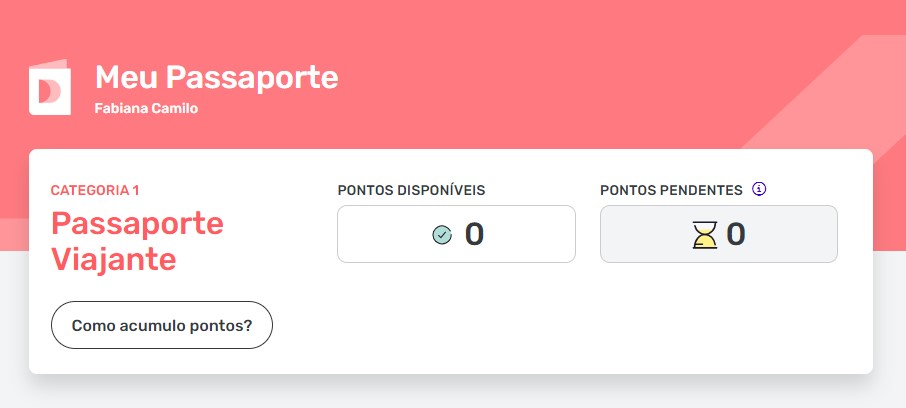Click the word 'Passaporte' in the red heading

pos(137,222)
